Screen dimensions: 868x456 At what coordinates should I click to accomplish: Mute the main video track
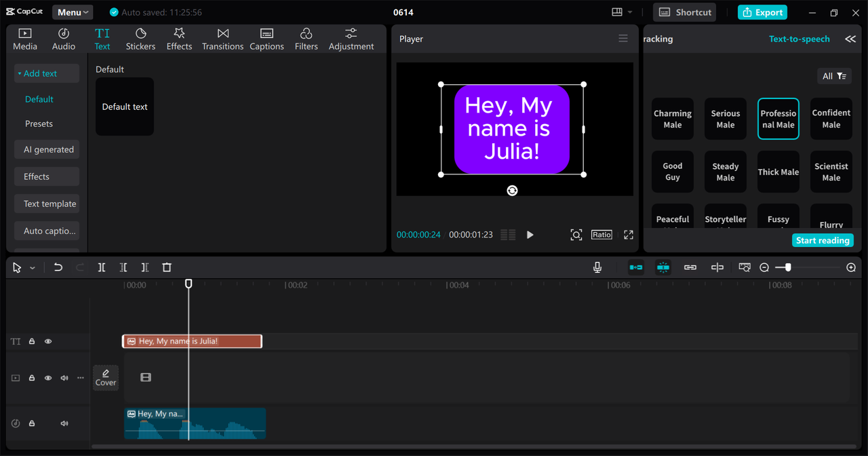pos(64,378)
